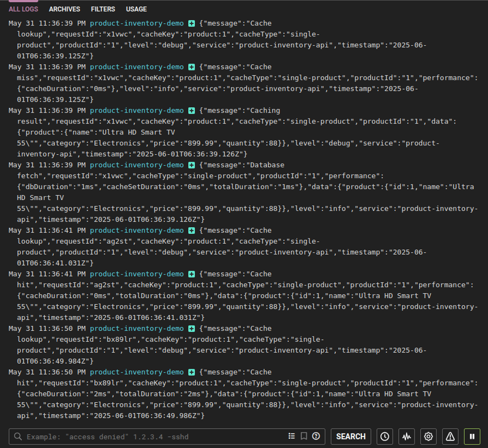Expand the plus icon on the Caching result entry
This screenshot has height=448, width=488.
tap(192, 110)
